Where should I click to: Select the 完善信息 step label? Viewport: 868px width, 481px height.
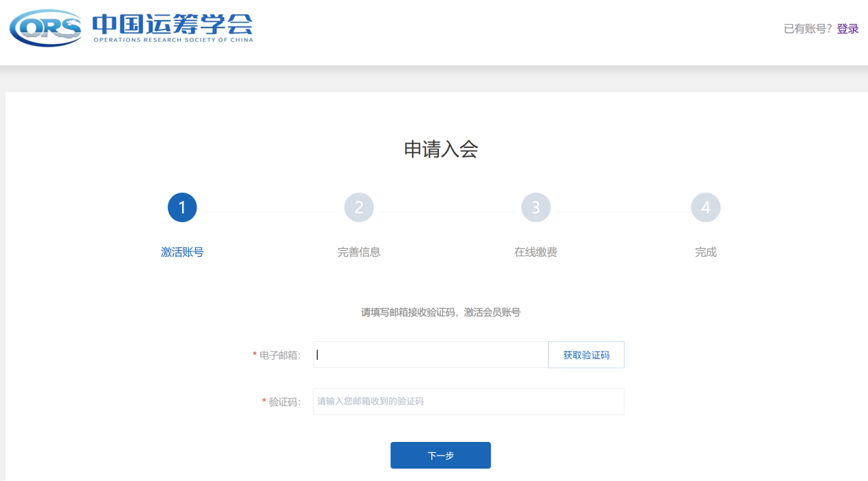click(359, 251)
